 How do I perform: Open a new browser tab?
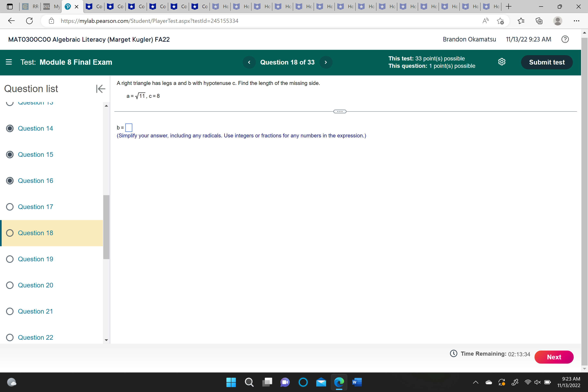[508, 7]
